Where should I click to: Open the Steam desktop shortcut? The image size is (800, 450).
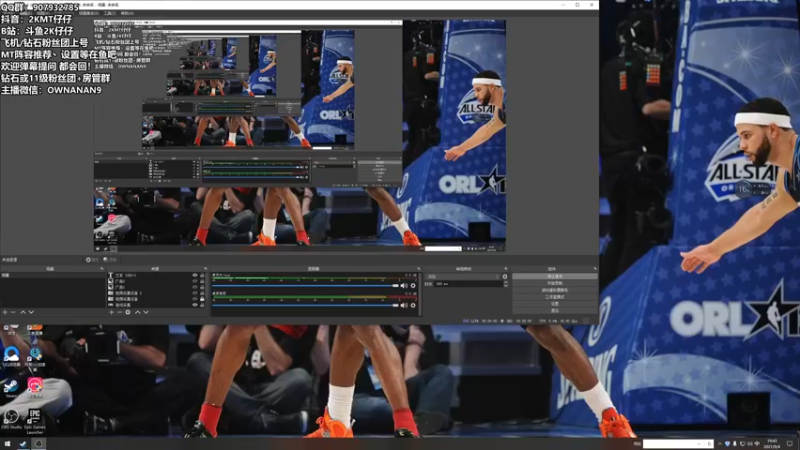point(11,388)
